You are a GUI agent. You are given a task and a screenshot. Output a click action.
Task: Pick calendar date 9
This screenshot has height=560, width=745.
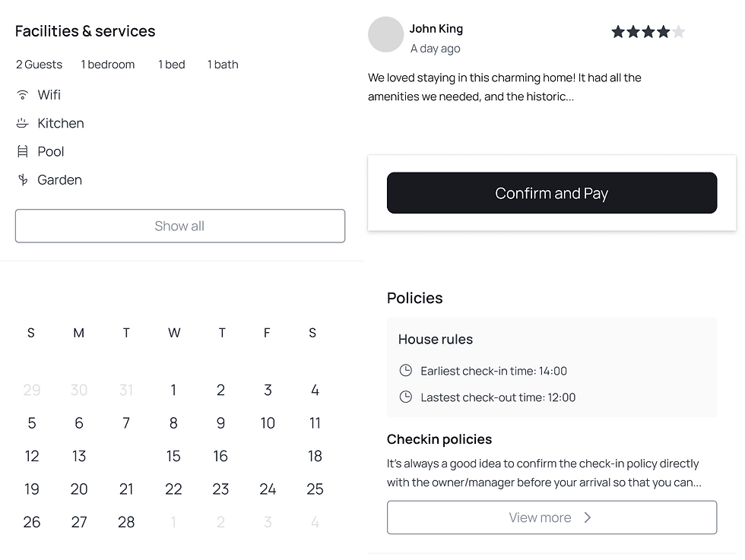pyautogui.click(x=220, y=423)
